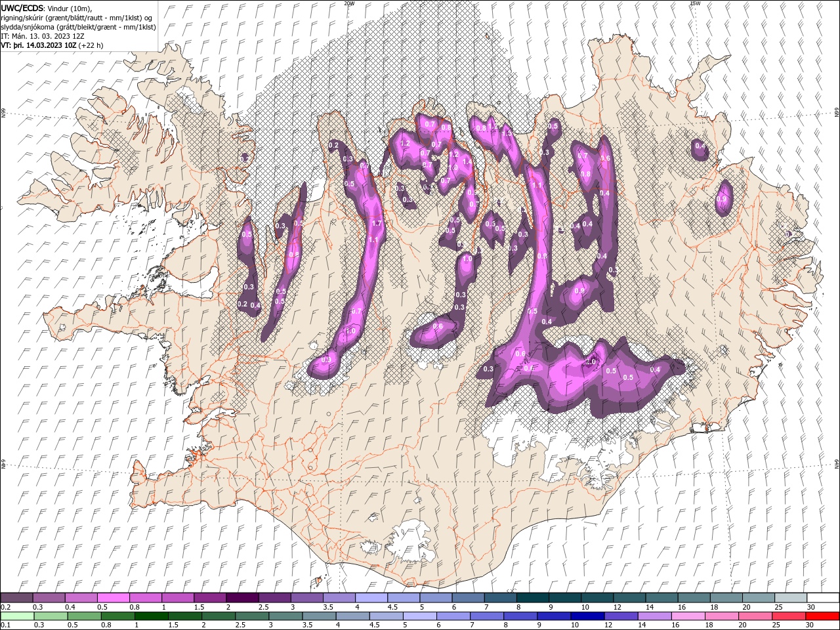The image size is (840, 630).
Task: Select the darkest purple 2 snow swatch
Action: pos(242,598)
